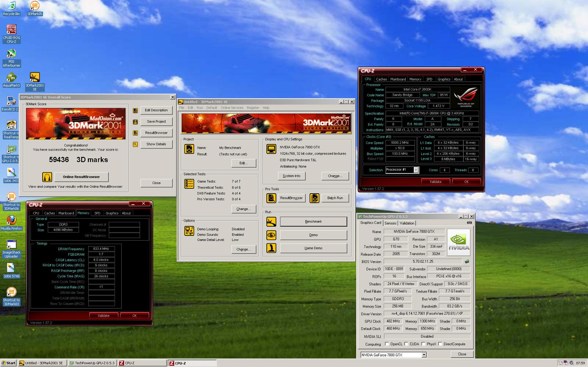Click the Online ResultBrowser horseshoe icon
The width and height of the screenshot is (588, 367).
pos(47,177)
